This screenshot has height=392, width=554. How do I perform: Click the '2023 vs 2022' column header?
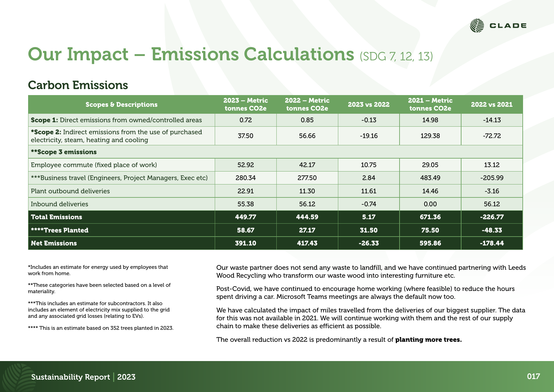[x=369, y=105]
